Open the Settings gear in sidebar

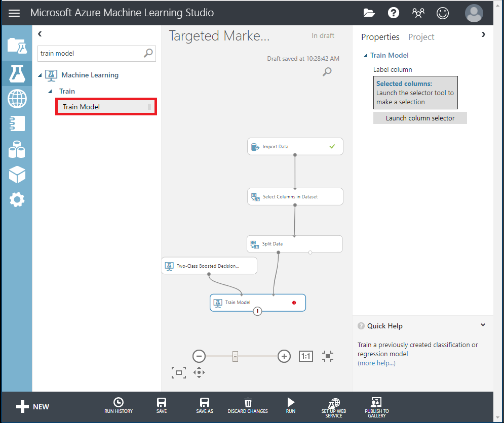pyautogui.click(x=17, y=200)
